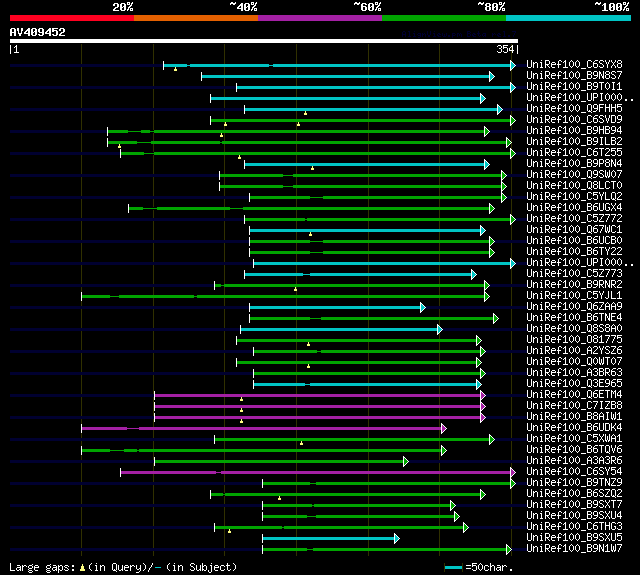This screenshot has width=640, height=575.
Task: Click the UniRef100_B6TQV6 hit name
Action: coord(574,450)
